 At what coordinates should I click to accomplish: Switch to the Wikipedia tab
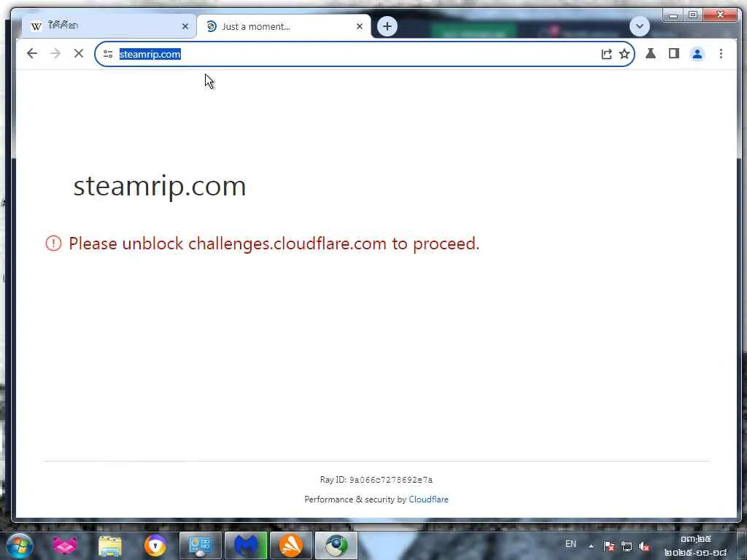click(109, 26)
